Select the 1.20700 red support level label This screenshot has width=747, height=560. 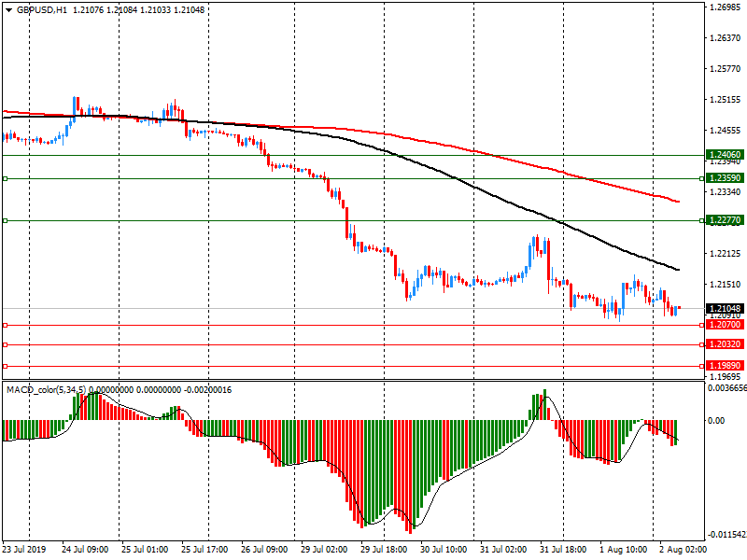tap(725, 325)
